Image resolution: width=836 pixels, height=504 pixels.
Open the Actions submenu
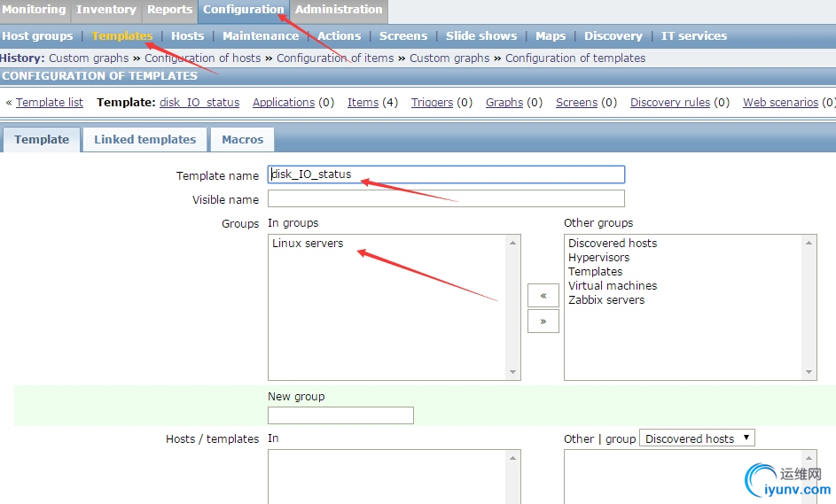pyautogui.click(x=339, y=35)
